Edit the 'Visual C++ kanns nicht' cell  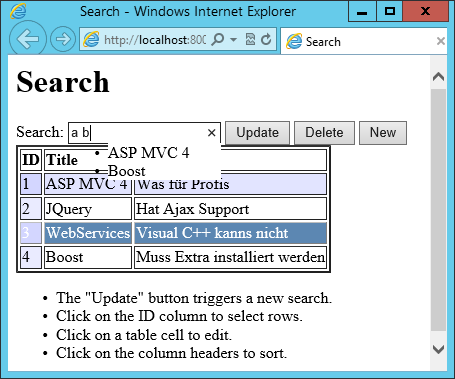(x=230, y=233)
